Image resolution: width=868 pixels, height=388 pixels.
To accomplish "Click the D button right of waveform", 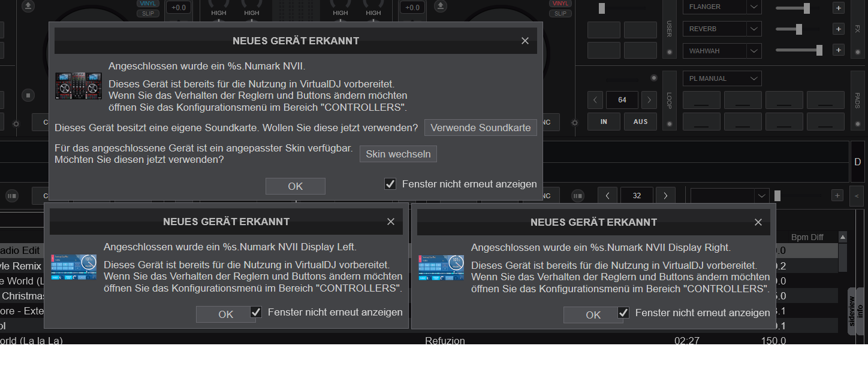I will coord(857,162).
